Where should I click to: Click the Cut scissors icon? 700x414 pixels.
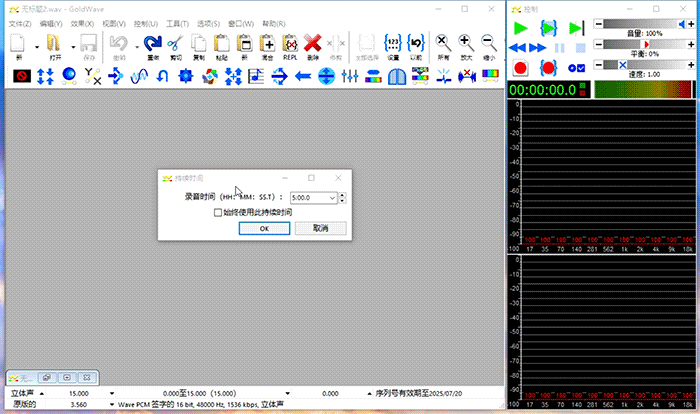(175, 45)
